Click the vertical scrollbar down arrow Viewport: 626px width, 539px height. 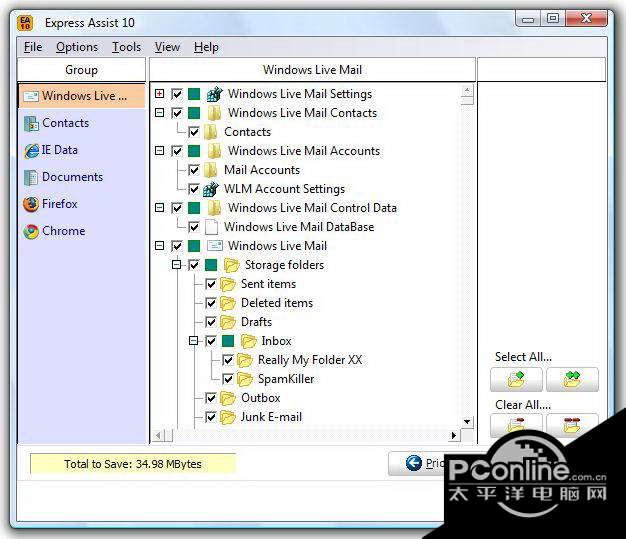(x=467, y=422)
